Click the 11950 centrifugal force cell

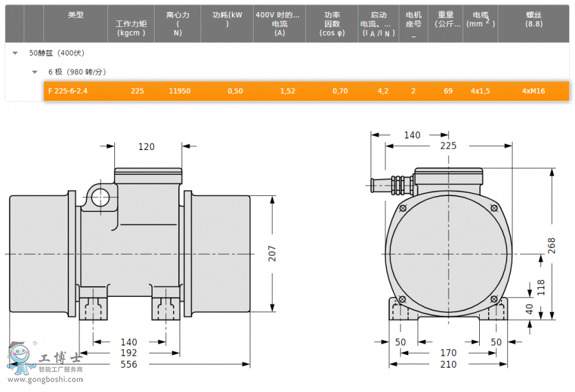180,91
